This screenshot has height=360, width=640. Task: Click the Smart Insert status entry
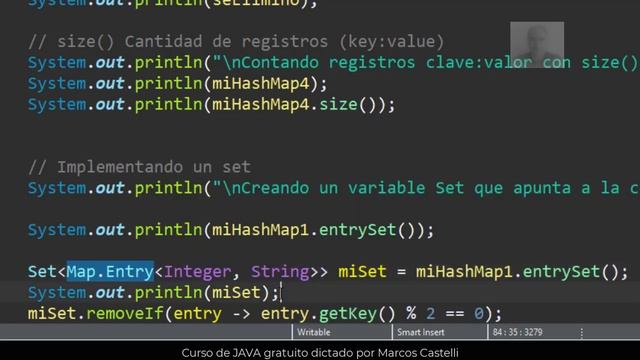(420, 332)
